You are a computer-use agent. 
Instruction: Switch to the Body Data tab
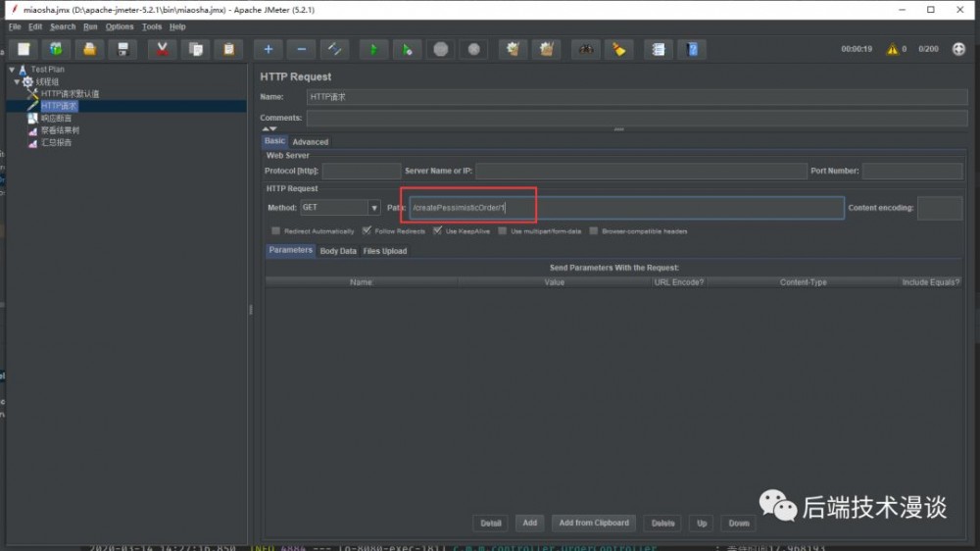(338, 251)
